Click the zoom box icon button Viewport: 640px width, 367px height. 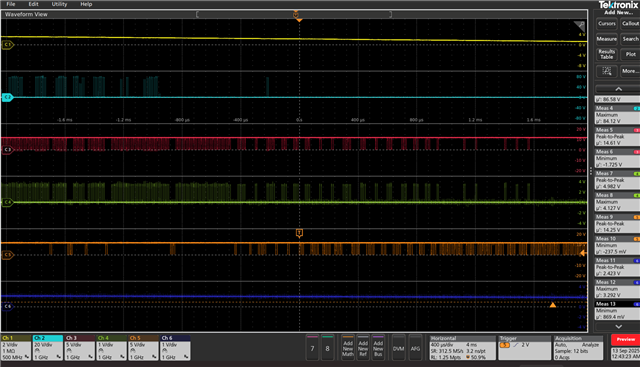click(x=607, y=71)
